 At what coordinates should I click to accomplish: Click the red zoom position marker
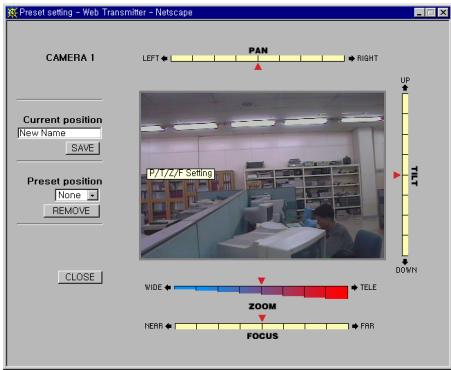[x=262, y=280]
